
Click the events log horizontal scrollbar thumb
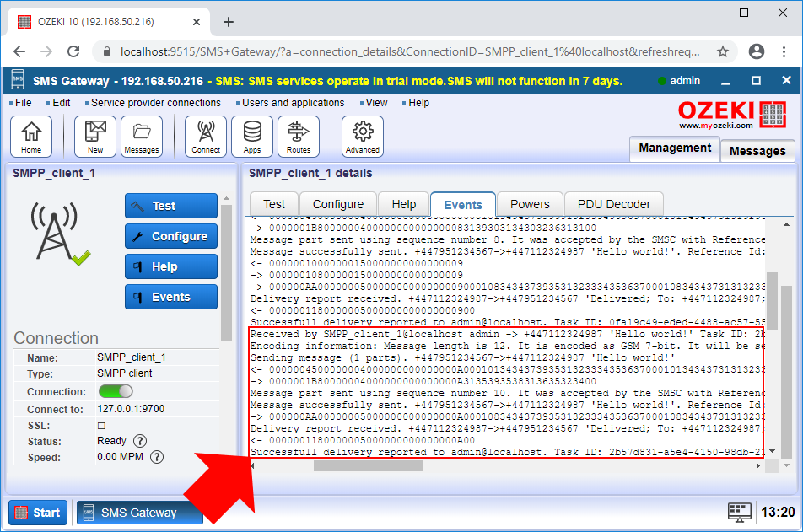click(x=369, y=465)
